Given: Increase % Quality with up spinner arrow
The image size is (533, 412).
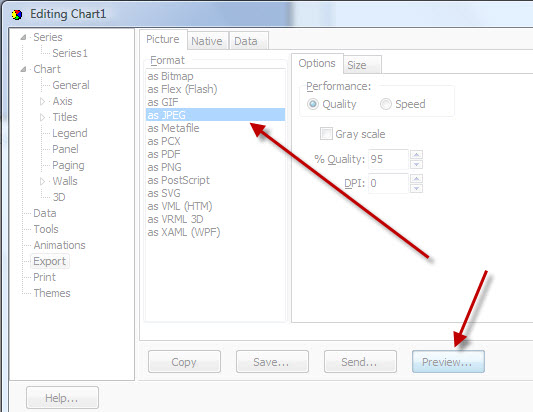Looking at the screenshot, I should point(416,155).
